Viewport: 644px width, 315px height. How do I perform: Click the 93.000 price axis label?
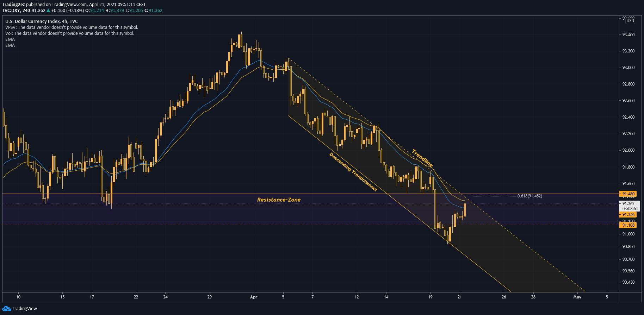(628, 68)
